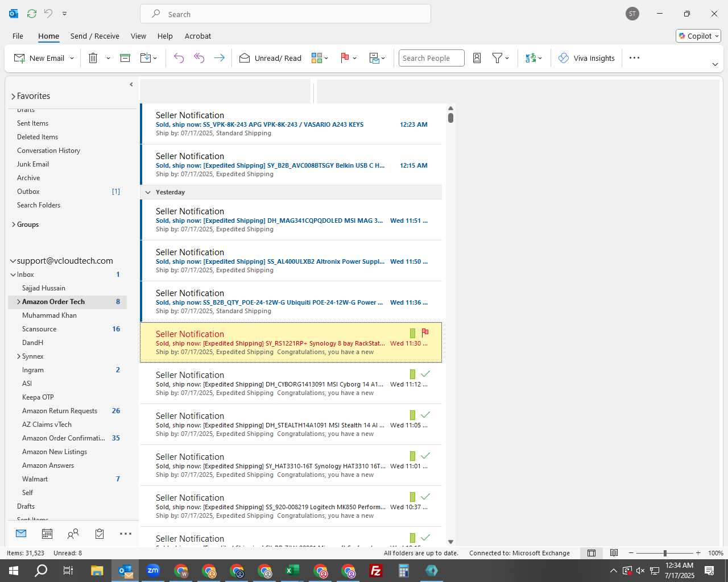The image size is (728, 582).
Task: Click the Viva Insights icon
Action: point(564,58)
